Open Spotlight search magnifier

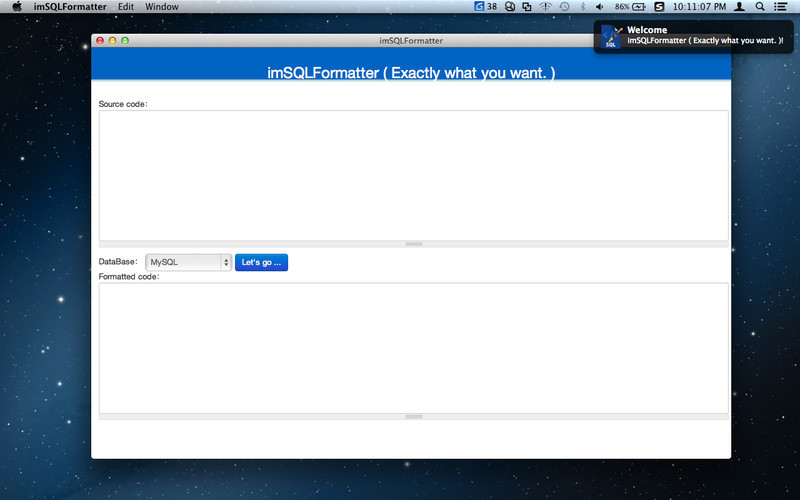760,7
